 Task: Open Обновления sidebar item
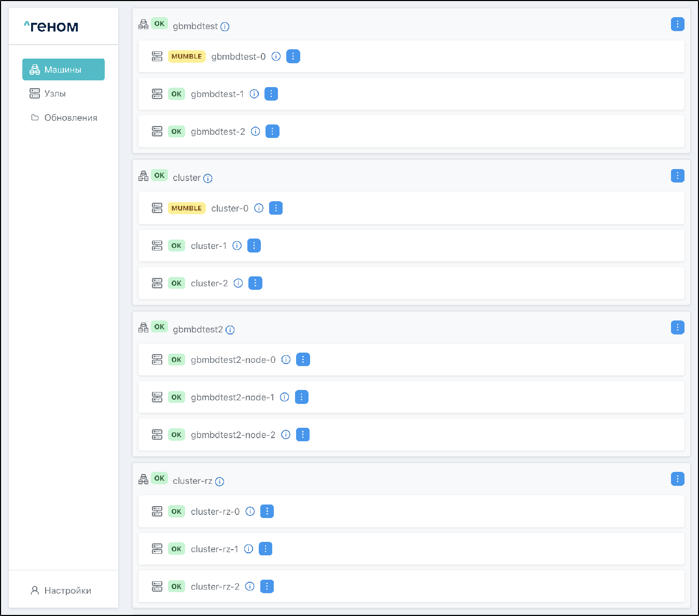tap(71, 118)
